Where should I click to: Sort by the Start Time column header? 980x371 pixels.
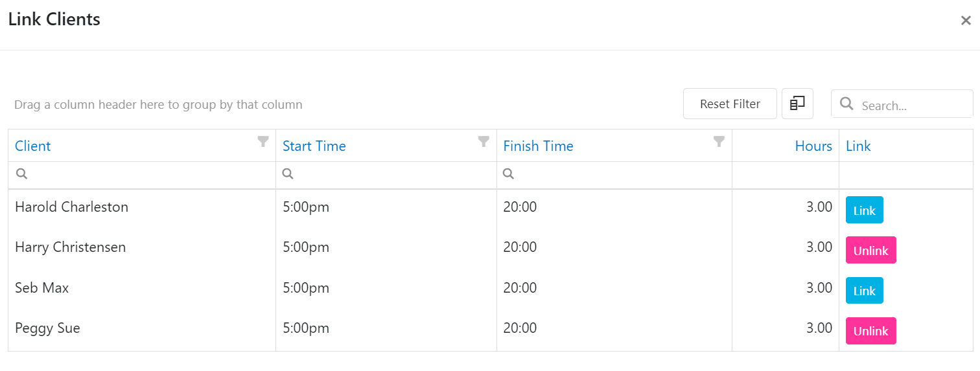pyautogui.click(x=314, y=146)
